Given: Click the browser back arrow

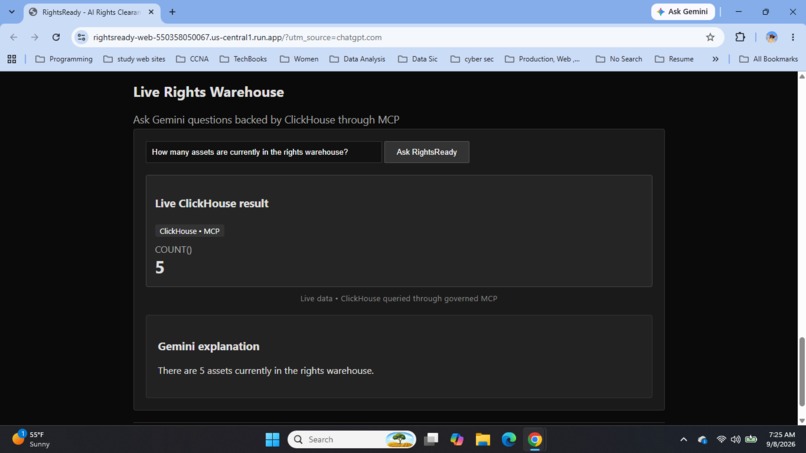Looking at the screenshot, I should 14,37.
